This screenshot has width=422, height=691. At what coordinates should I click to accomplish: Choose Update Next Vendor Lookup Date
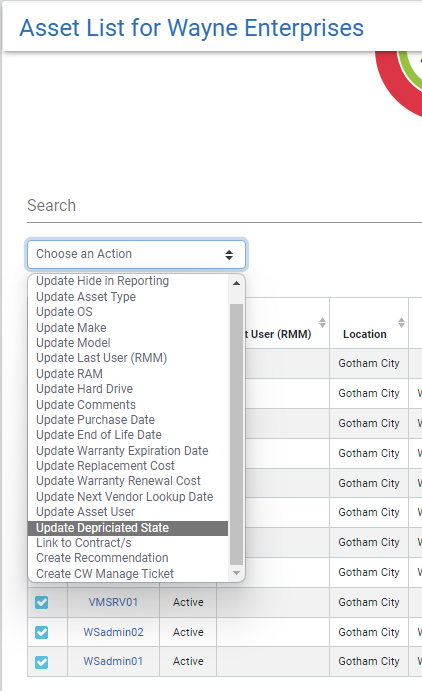point(128,497)
